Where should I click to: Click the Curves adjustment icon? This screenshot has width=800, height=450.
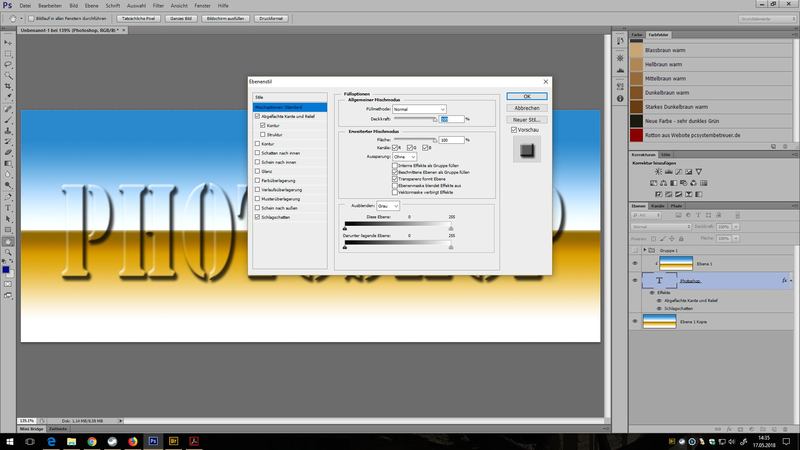(679, 172)
